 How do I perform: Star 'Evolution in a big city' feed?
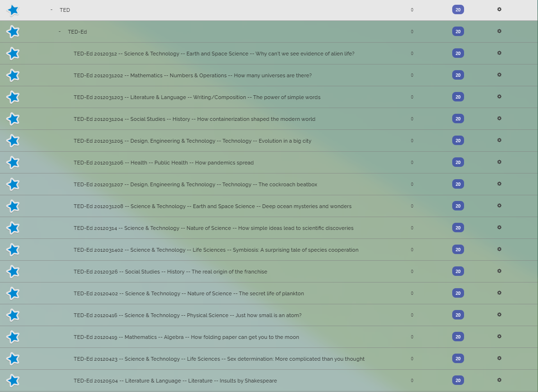click(x=13, y=141)
